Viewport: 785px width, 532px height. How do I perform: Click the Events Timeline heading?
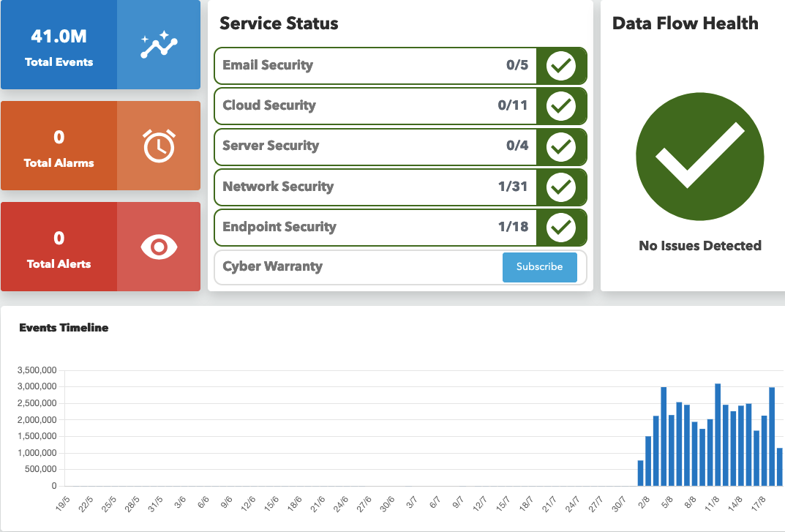[64, 328]
